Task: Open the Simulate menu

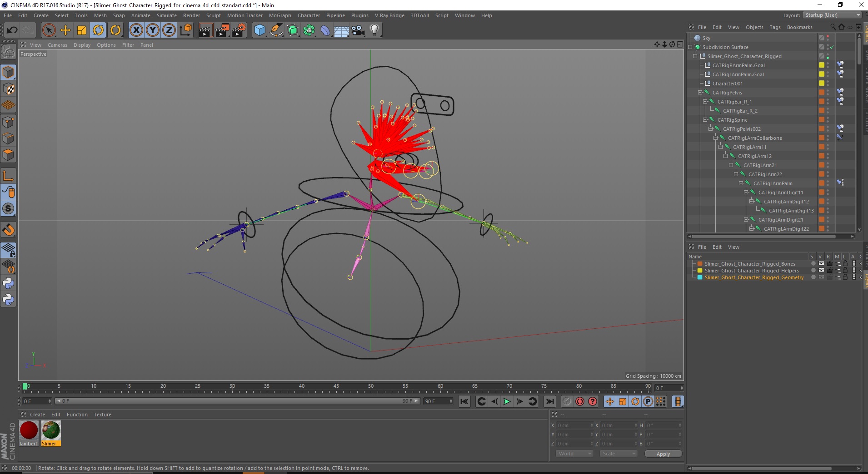Action: pyautogui.click(x=167, y=15)
